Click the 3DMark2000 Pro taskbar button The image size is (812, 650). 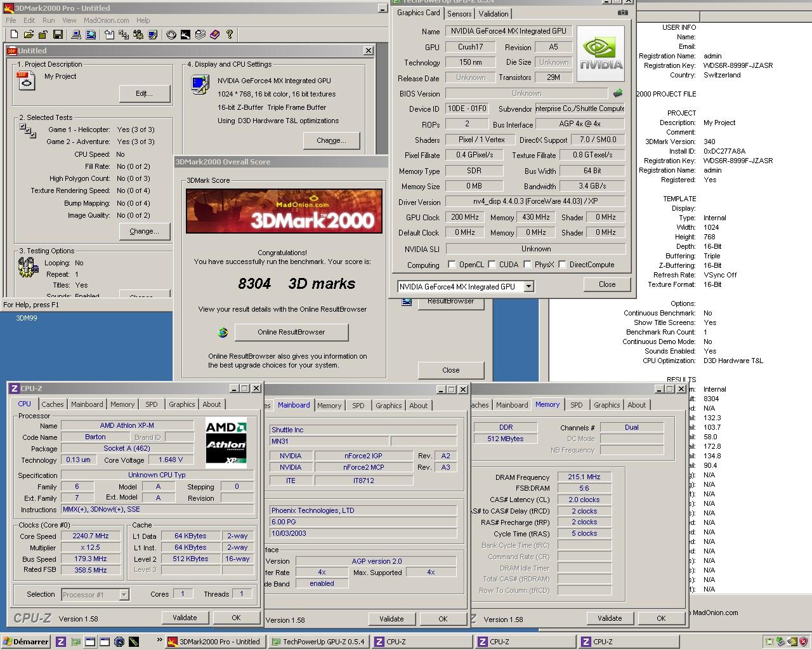[214, 642]
